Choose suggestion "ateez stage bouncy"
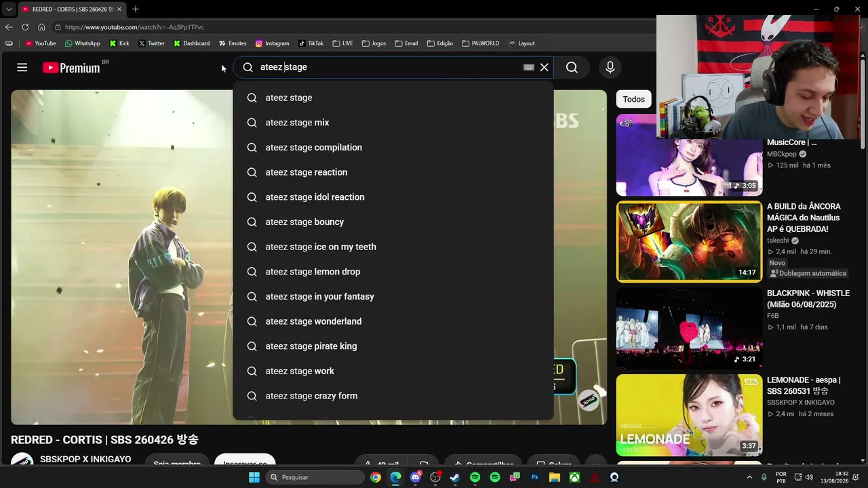 (x=393, y=222)
